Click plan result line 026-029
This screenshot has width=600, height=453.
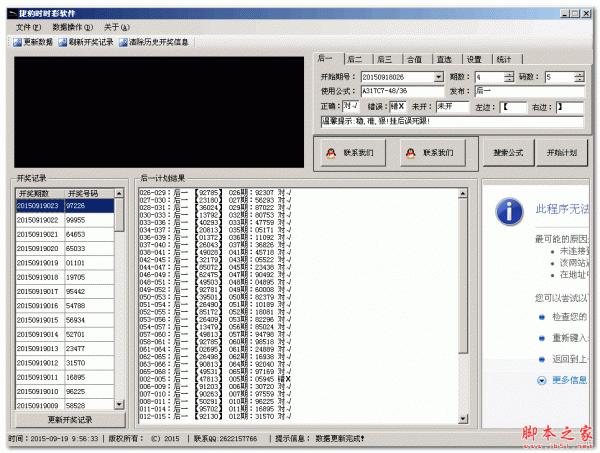215,192
